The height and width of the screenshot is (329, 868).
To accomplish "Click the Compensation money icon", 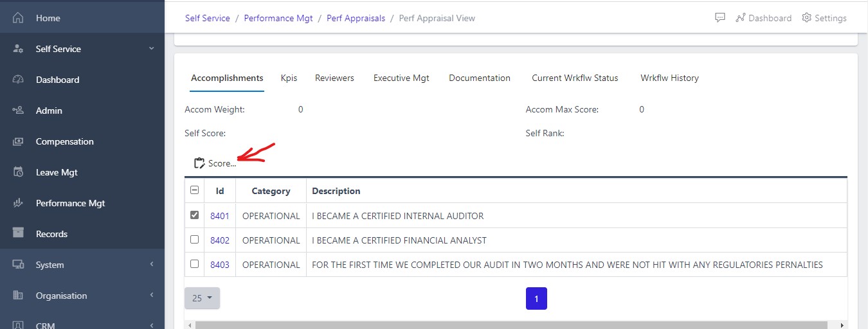I will point(18,141).
